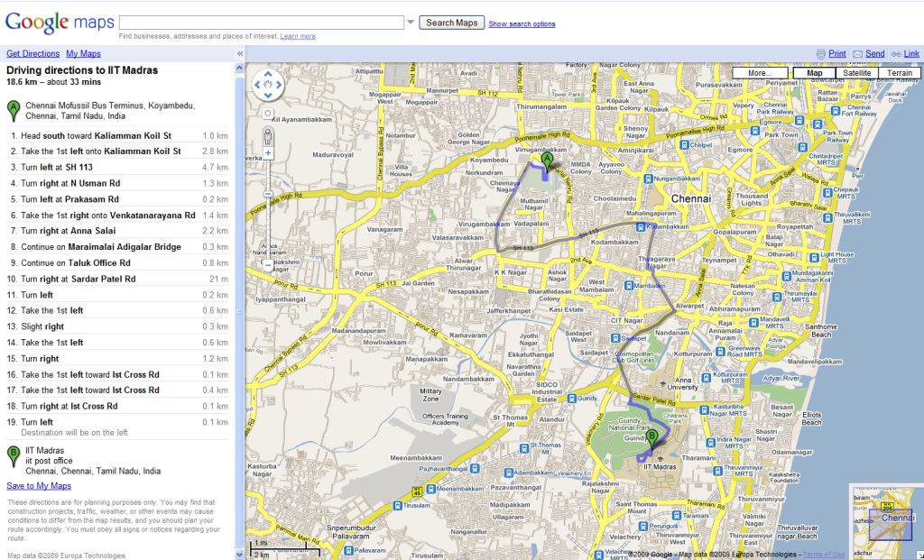Select step 4 Turn right at N Usman Rd

coord(117,183)
